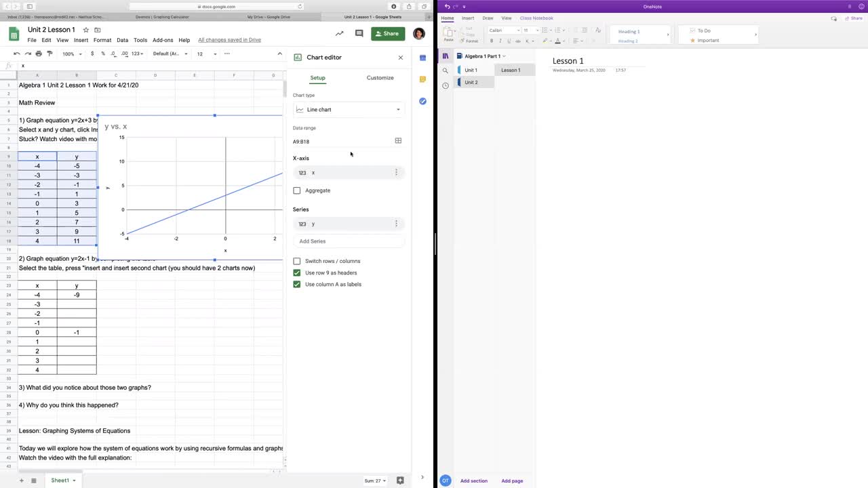Click Add page in OneNote

(x=512, y=481)
